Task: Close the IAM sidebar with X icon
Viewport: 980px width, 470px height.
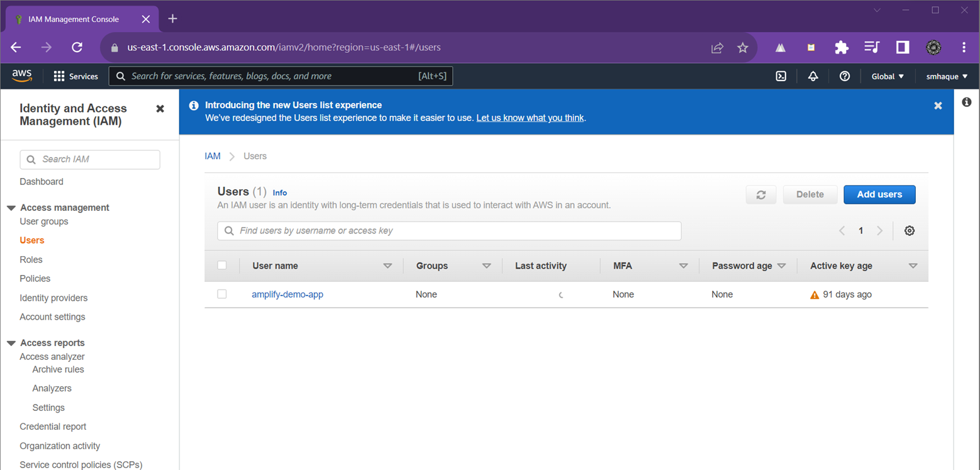Action: click(160, 109)
